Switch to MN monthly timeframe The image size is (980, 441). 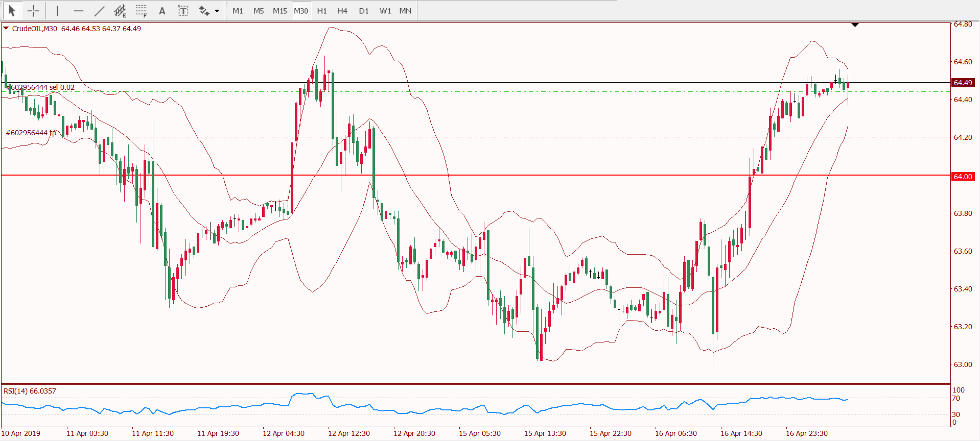coord(405,11)
